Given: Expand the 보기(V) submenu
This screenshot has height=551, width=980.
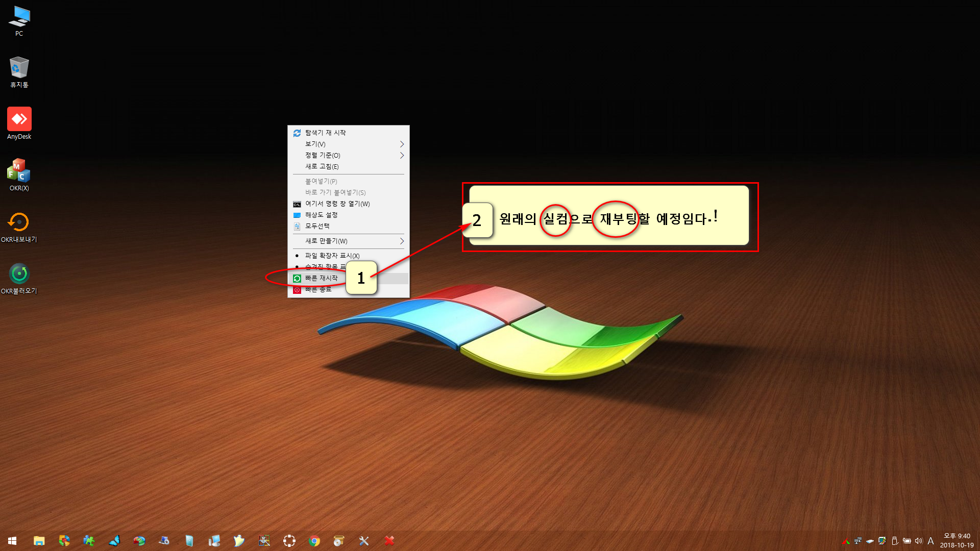Looking at the screenshot, I should [x=348, y=144].
